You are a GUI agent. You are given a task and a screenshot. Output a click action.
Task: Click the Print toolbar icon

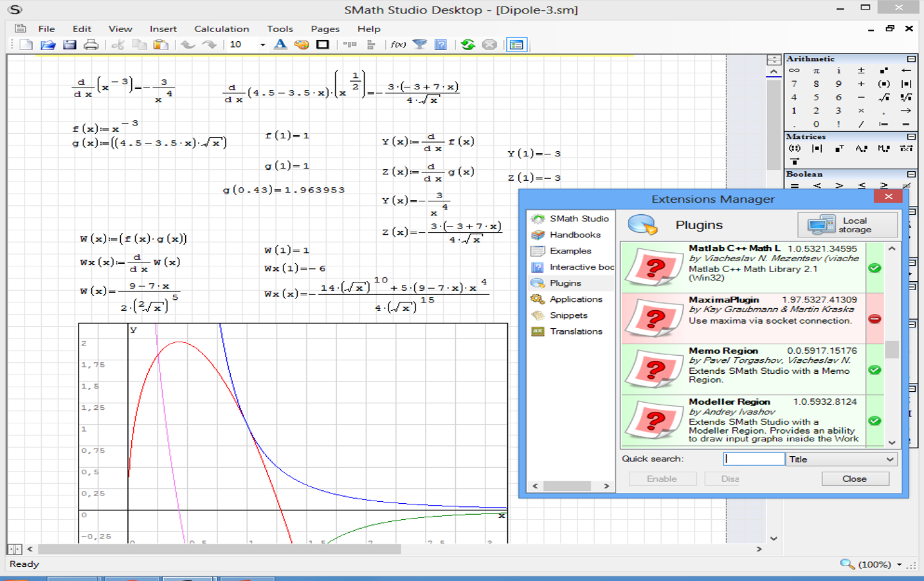pyautogui.click(x=91, y=44)
